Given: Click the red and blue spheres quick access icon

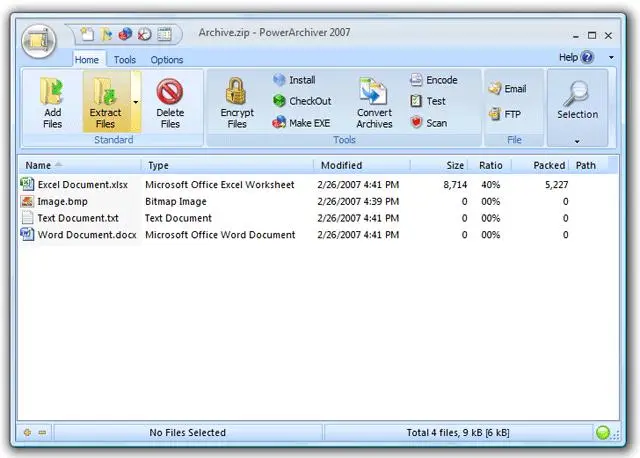Looking at the screenshot, I should 125,34.
